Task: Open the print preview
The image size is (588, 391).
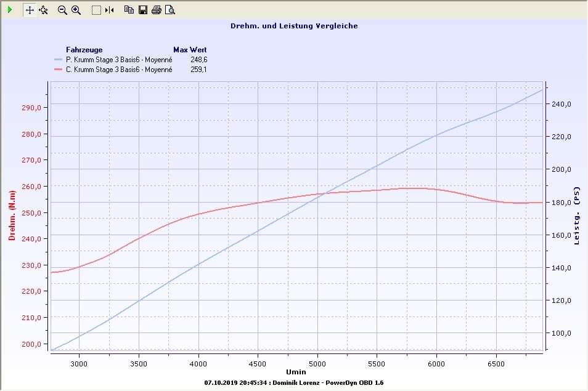Action: pos(170,10)
